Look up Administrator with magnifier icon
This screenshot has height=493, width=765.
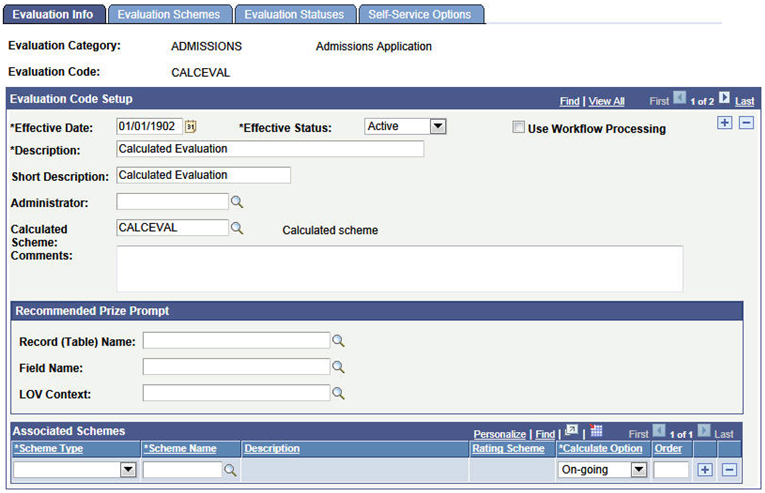(237, 202)
